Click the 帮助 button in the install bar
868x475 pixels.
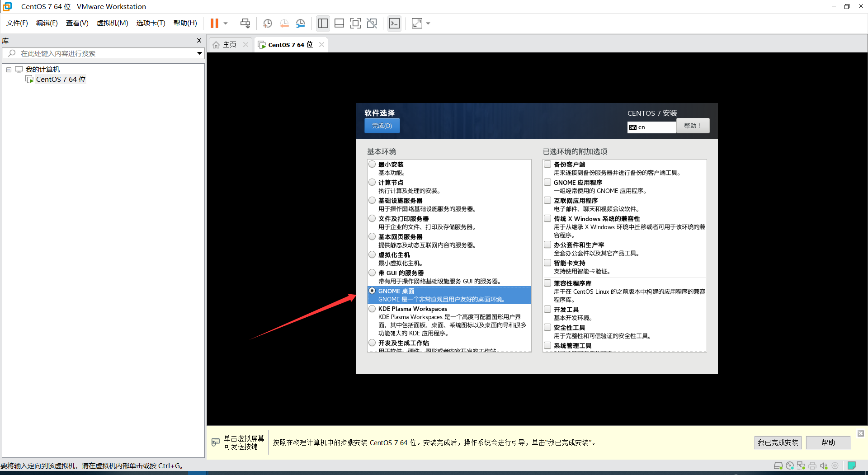tap(828, 442)
